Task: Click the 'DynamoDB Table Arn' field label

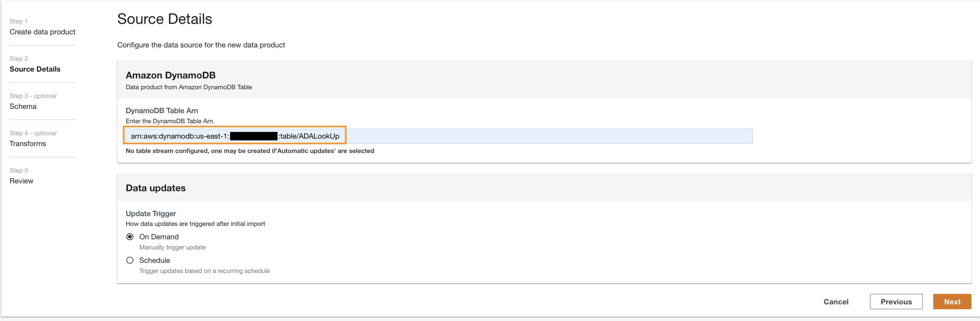Action: tap(162, 111)
